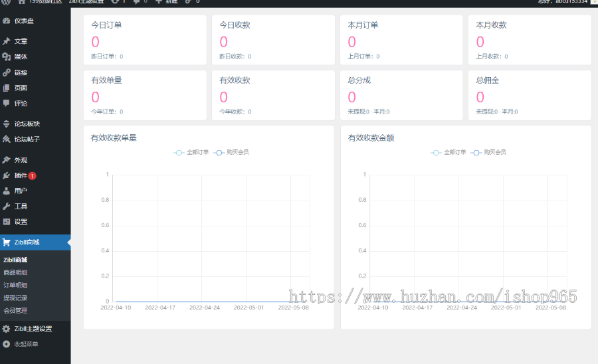598x364 pixels.
Task: Open the 仪表盘 dashboard icon in sidebar
Action: coord(6,21)
